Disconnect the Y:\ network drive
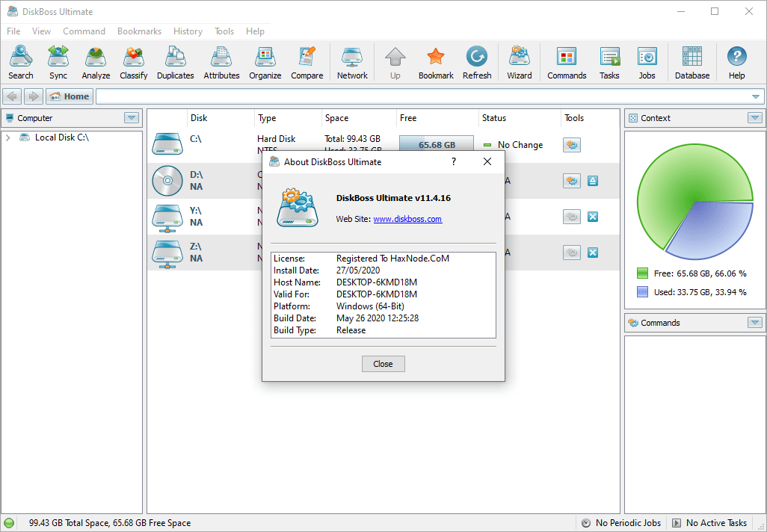Image resolution: width=767 pixels, height=532 pixels. pos(593,217)
